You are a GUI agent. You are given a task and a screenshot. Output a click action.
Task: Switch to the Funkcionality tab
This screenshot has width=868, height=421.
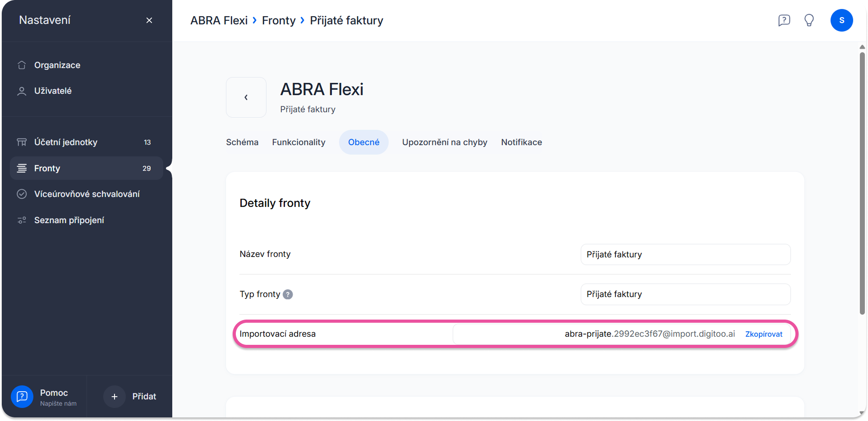pyautogui.click(x=299, y=142)
